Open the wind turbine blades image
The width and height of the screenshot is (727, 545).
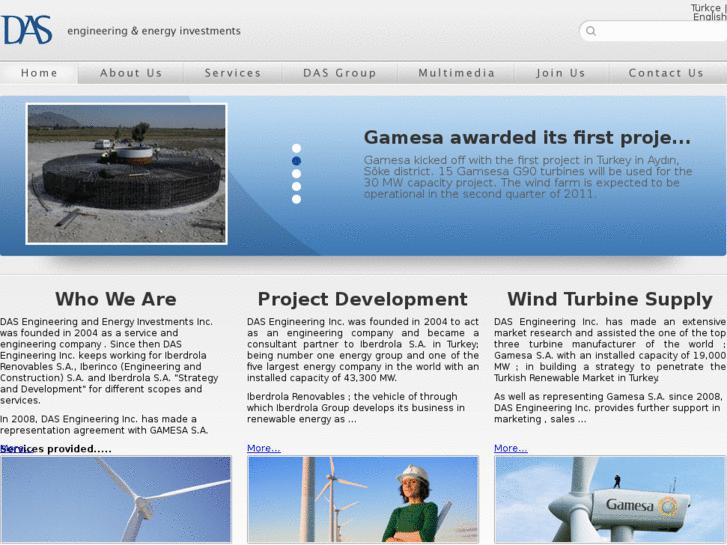pyautogui.click(x=116, y=499)
